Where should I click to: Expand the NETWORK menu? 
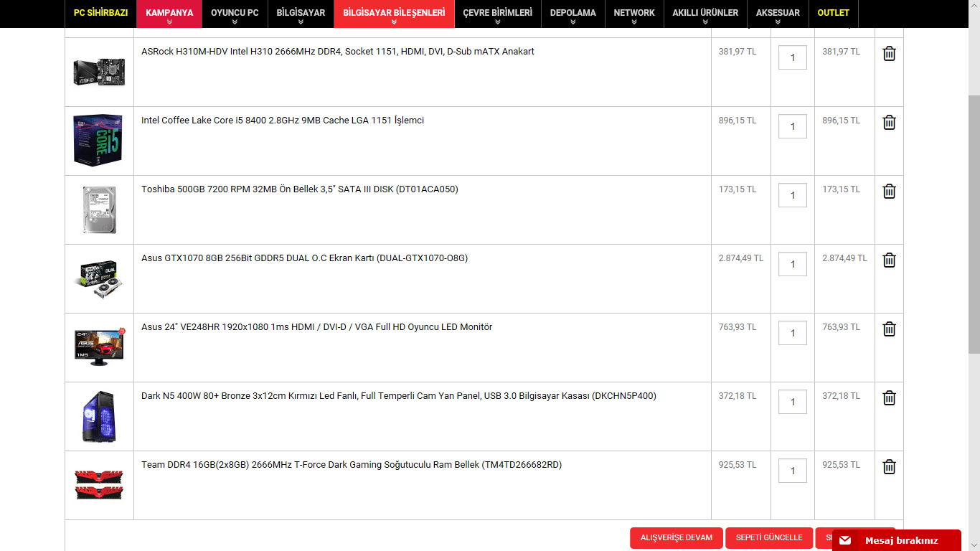[634, 14]
